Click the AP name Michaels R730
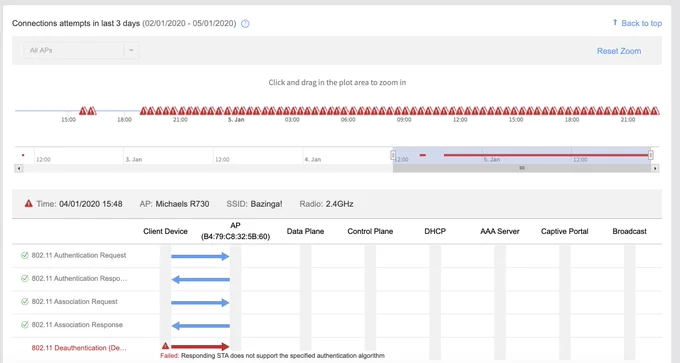The image size is (680, 363). click(x=182, y=204)
